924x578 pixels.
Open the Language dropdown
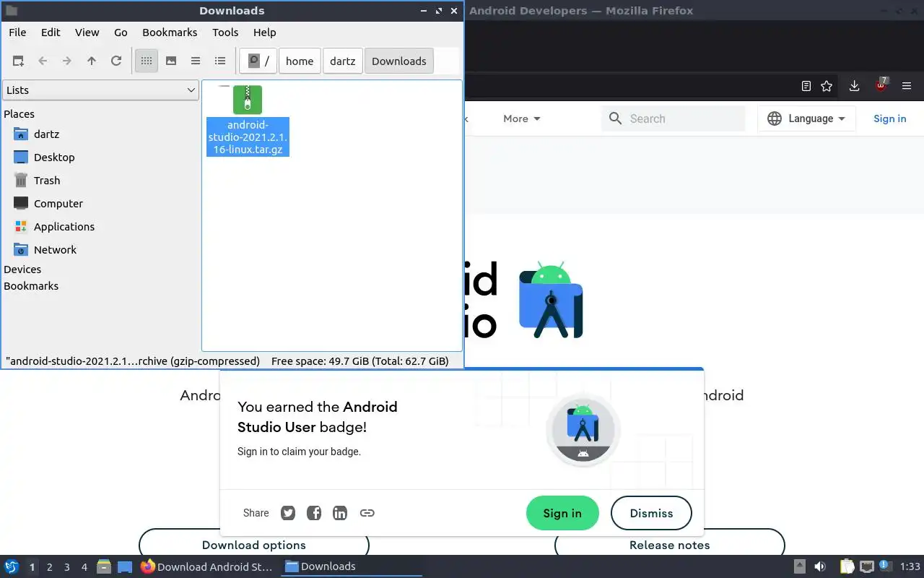(806, 118)
